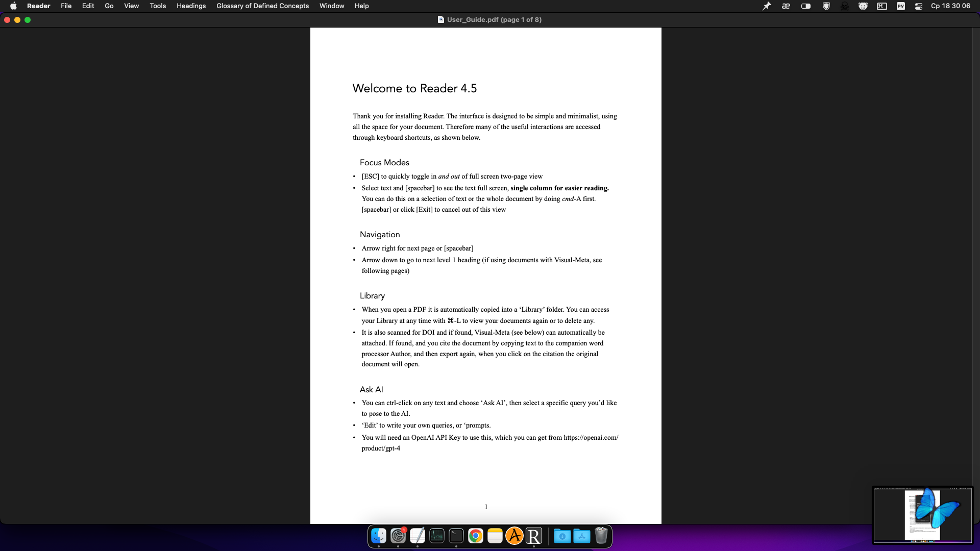
Task: Click the User_Guide.pdf window title
Action: click(x=494, y=19)
